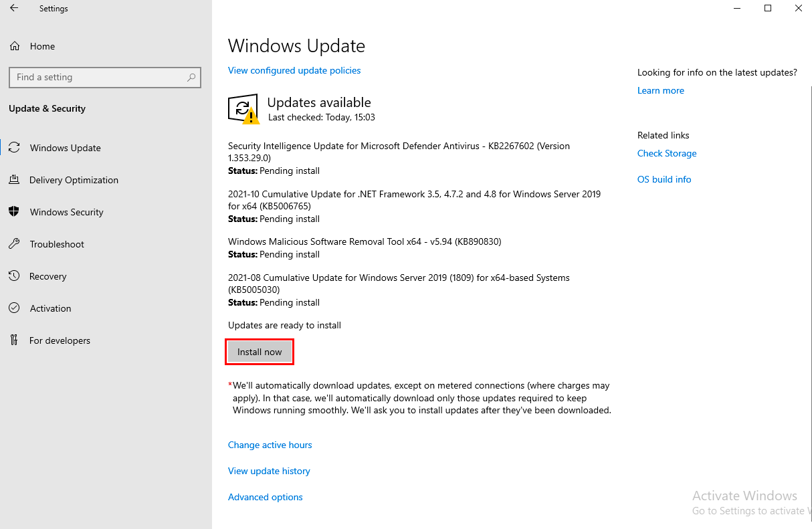Screen dimensions: 812x529
Task: Click Learn more link
Action: 661,90
